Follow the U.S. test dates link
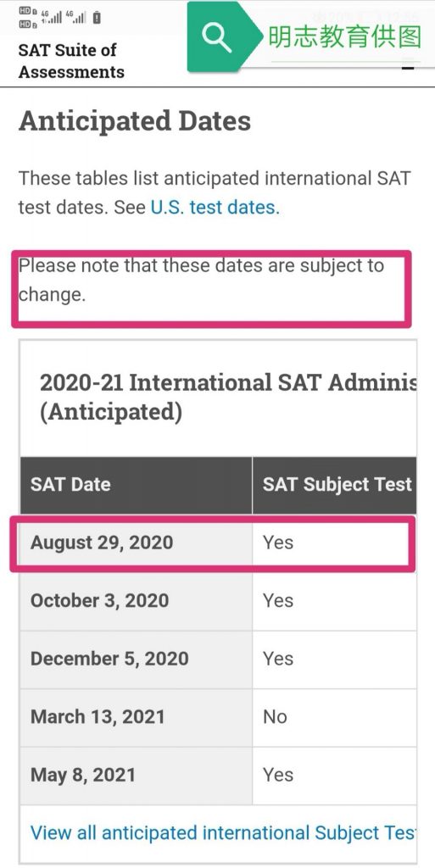The image size is (435, 868). click(x=215, y=207)
